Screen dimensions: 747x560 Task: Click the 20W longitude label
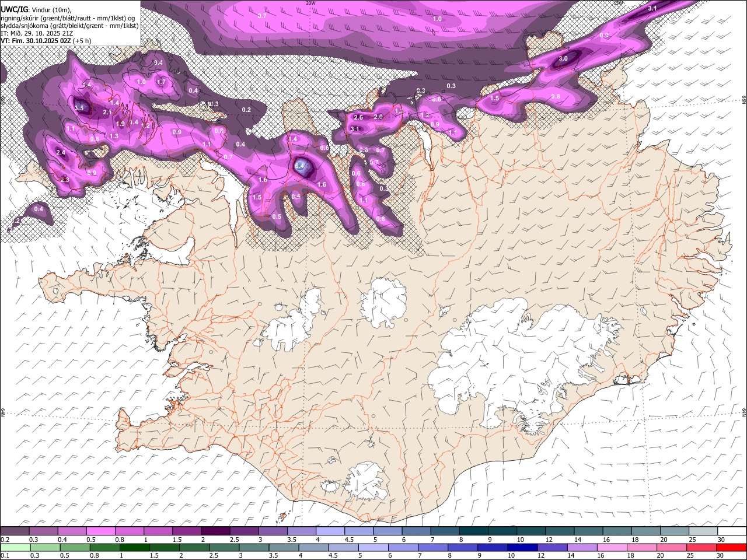[x=310, y=3]
